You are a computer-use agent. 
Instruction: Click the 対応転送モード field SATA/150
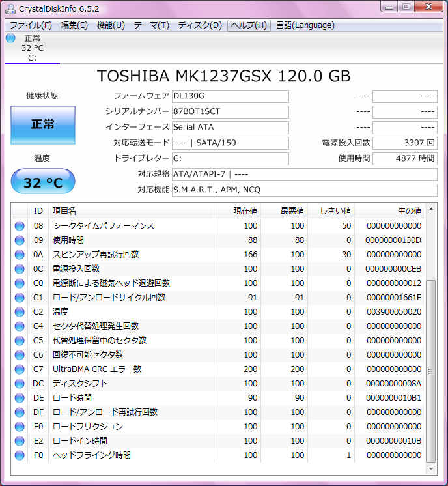231,143
